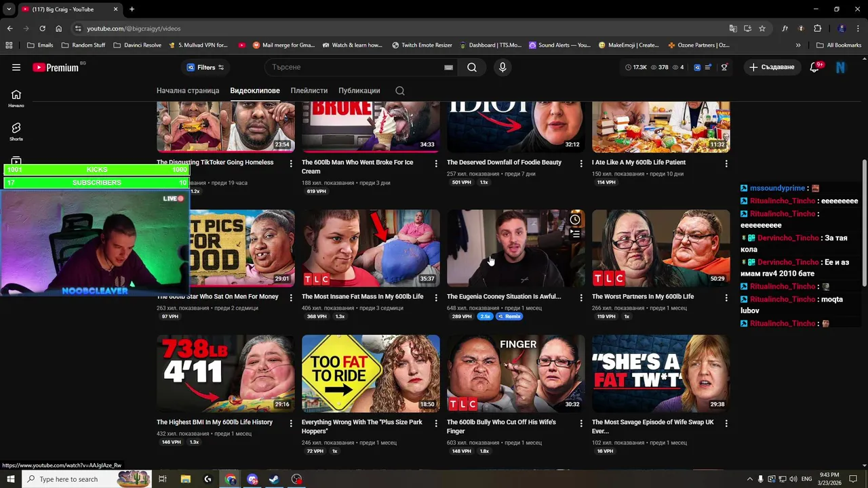Switch to Публикации tab

[359, 91]
